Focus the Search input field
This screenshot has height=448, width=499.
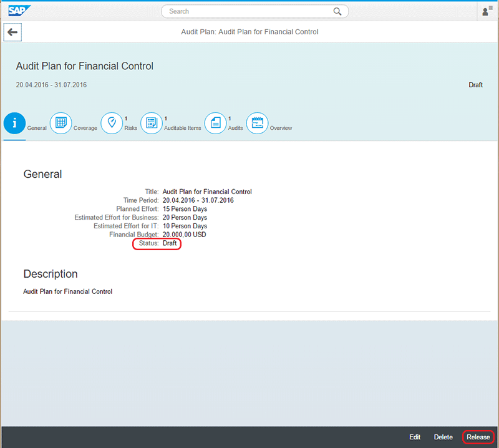[x=249, y=11]
